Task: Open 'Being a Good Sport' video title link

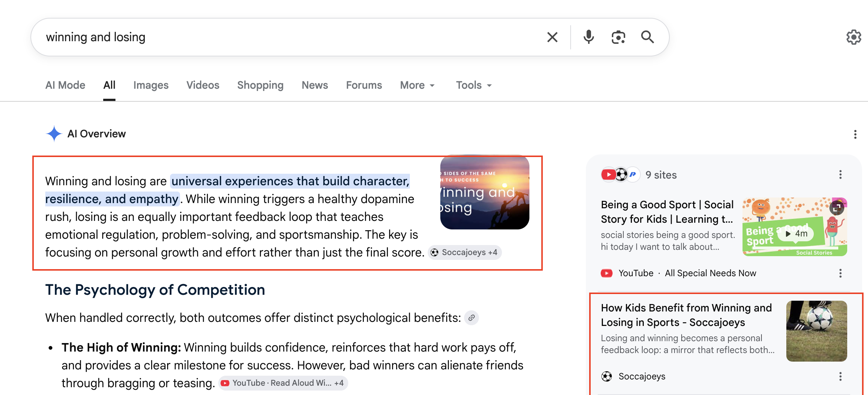Action: (667, 212)
